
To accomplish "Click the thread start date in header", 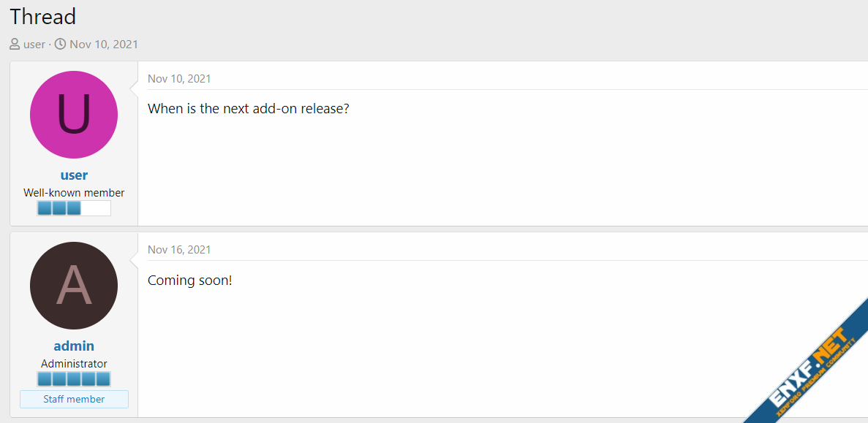I will (104, 45).
